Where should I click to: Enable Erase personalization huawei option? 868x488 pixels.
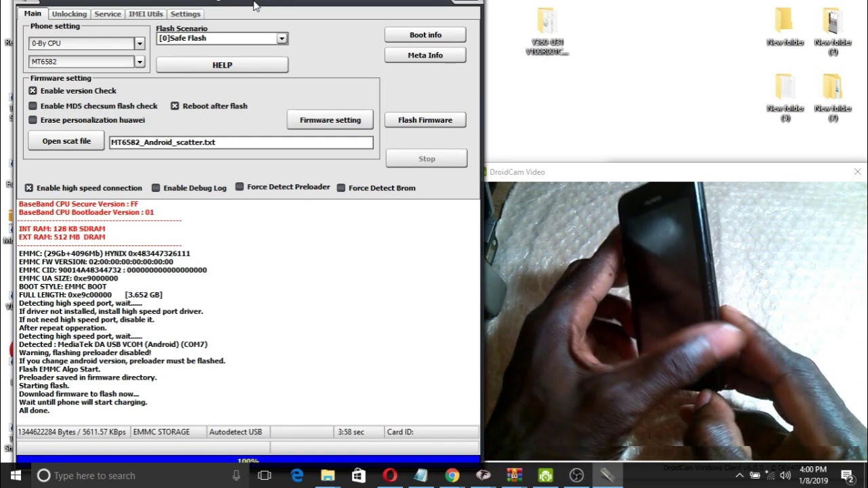(33, 120)
